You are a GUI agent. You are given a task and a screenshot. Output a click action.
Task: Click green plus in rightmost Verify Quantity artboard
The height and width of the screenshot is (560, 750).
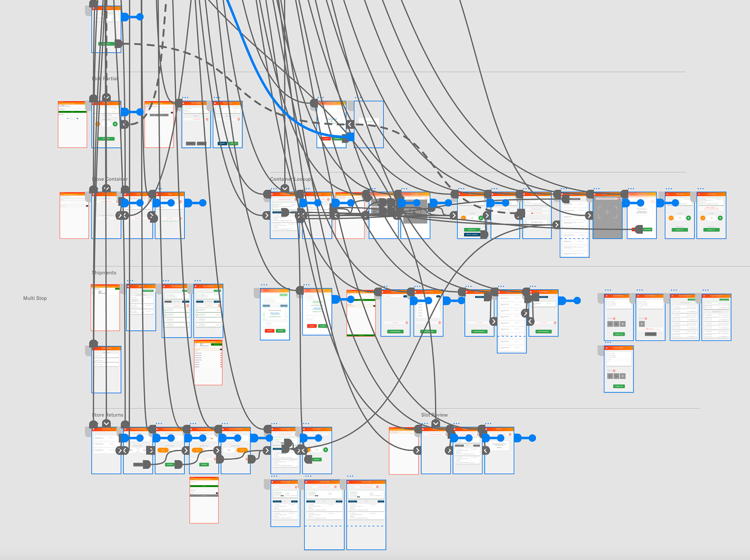point(720,218)
